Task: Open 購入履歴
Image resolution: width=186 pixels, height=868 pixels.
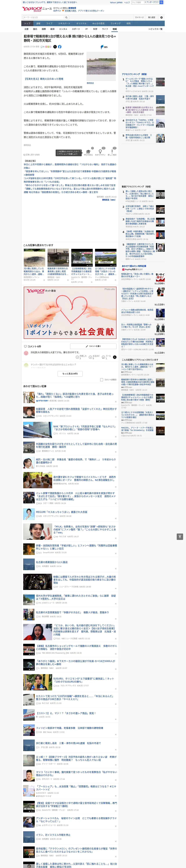Action: (x=152, y=18)
